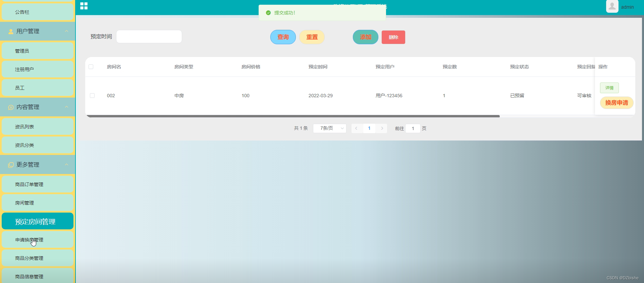Click the user management person icon

11,32
